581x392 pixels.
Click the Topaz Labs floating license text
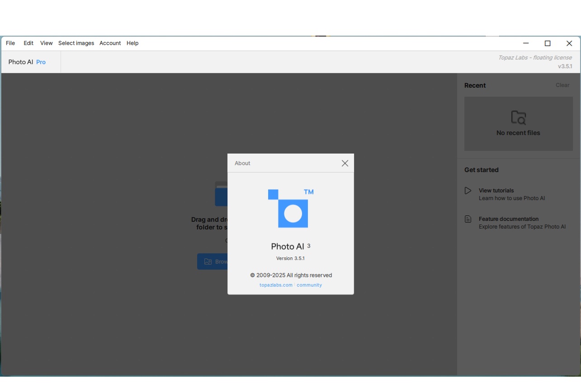535,57
